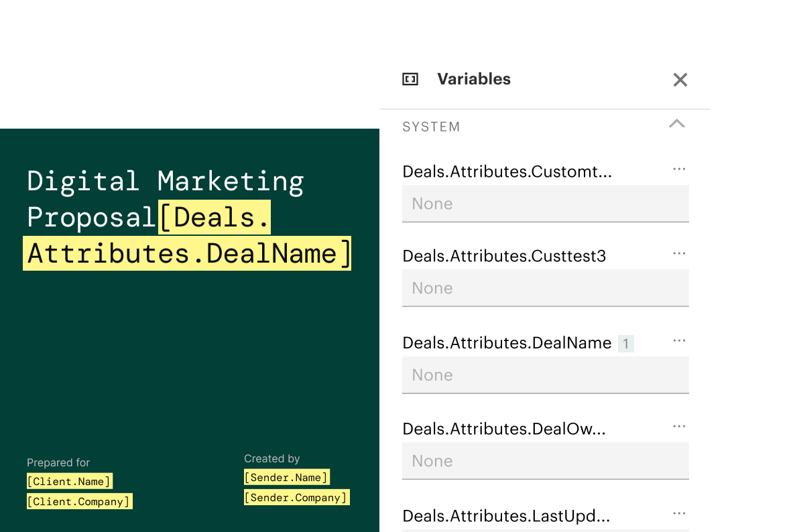The width and height of the screenshot is (791, 532).
Task: Select the [Client.Name] variable token
Action: (x=69, y=481)
